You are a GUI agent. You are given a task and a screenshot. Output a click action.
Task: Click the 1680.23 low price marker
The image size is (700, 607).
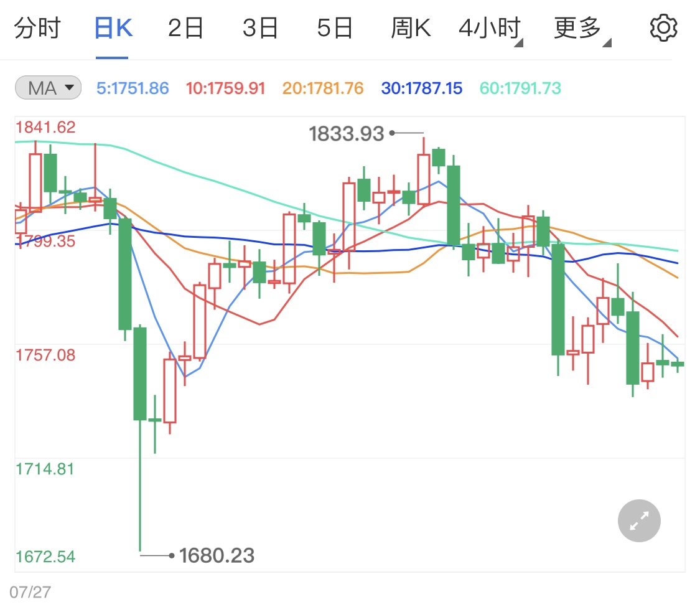tap(217, 555)
